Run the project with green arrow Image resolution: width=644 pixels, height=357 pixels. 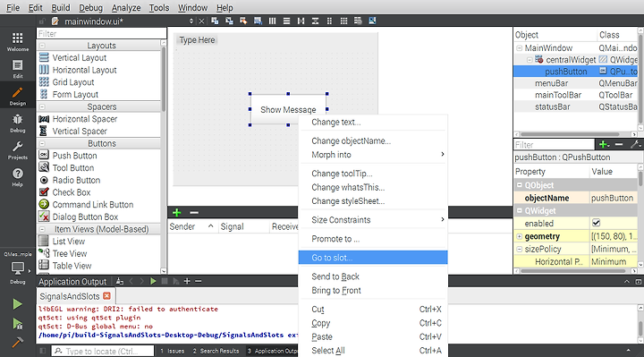pos(17,304)
